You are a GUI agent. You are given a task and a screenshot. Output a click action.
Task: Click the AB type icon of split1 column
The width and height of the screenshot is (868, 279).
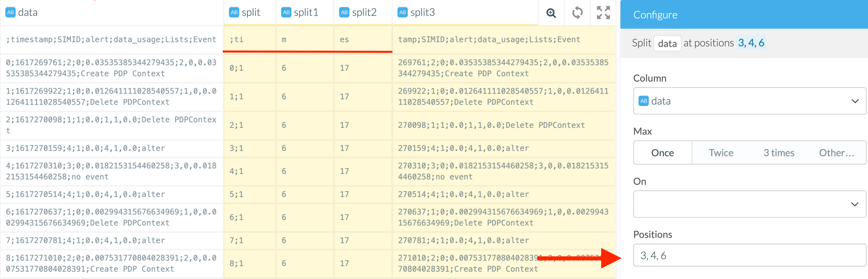pyautogui.click(x=286, y=13)
